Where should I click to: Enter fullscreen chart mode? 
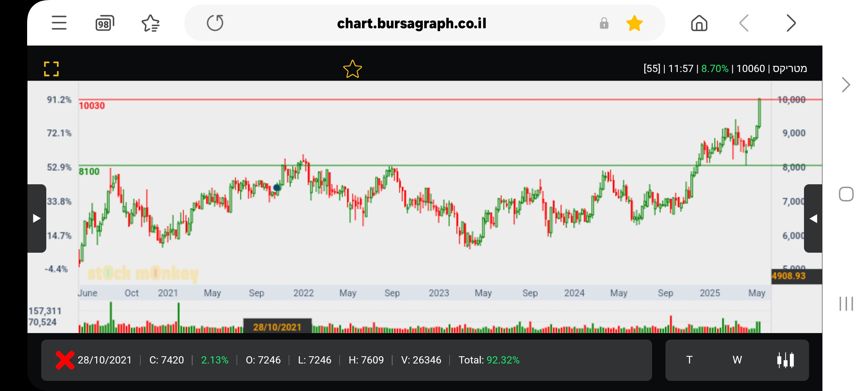point(51,69)
